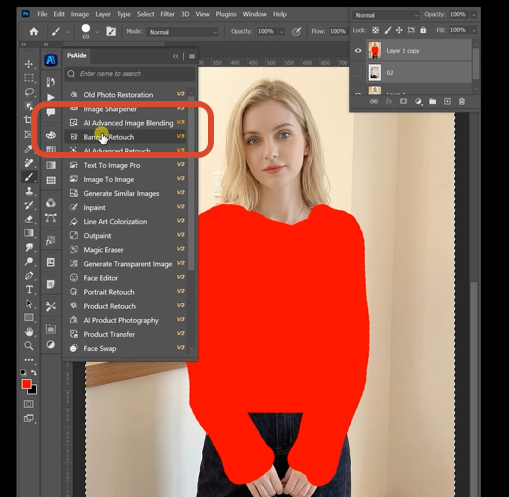The image size is (509, 497).
Task: Open the tool preset picker arrow
Action: [67, 32]
